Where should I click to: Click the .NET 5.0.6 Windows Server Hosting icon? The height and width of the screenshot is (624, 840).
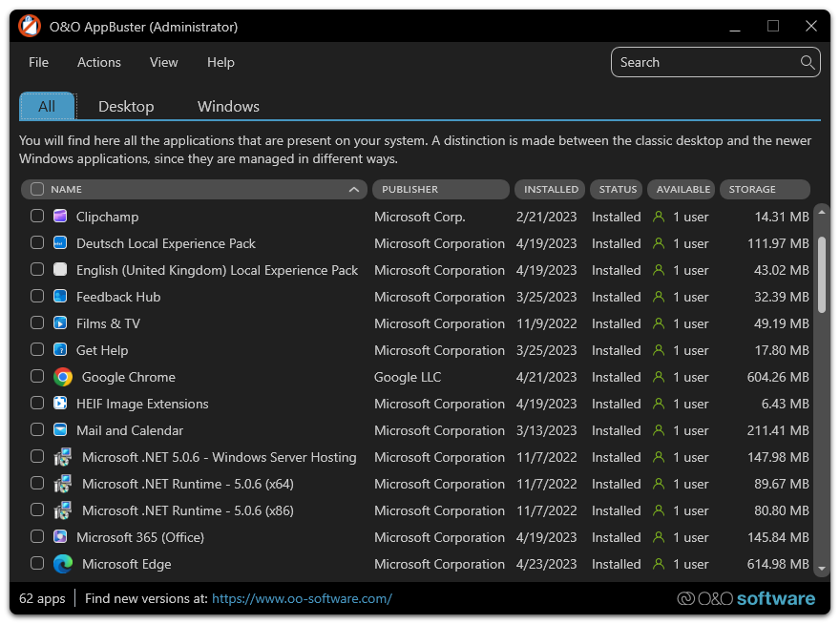point(63,457)
